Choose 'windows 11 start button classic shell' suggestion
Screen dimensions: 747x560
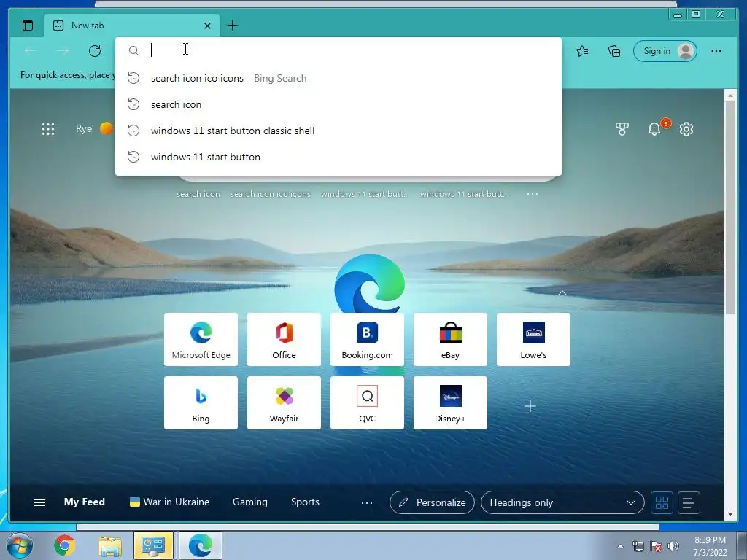tap(338, 131)
